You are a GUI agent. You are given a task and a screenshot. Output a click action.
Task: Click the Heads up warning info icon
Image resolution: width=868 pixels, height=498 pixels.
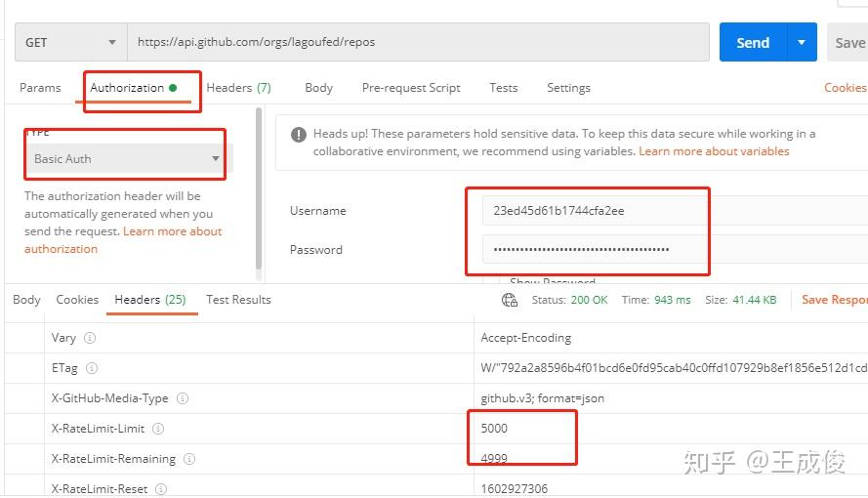pos(299,135)
